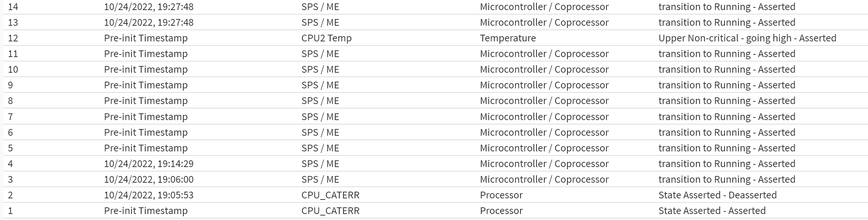The image size is (868, 220).
Task: Select the Upper Non-critical going high event
Action: tap(747, 38)
